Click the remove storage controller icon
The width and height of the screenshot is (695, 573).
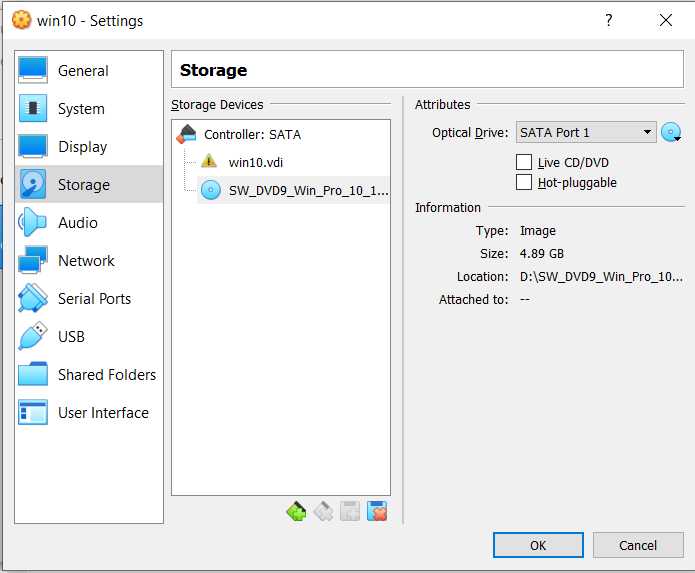[x=324, y=511]
